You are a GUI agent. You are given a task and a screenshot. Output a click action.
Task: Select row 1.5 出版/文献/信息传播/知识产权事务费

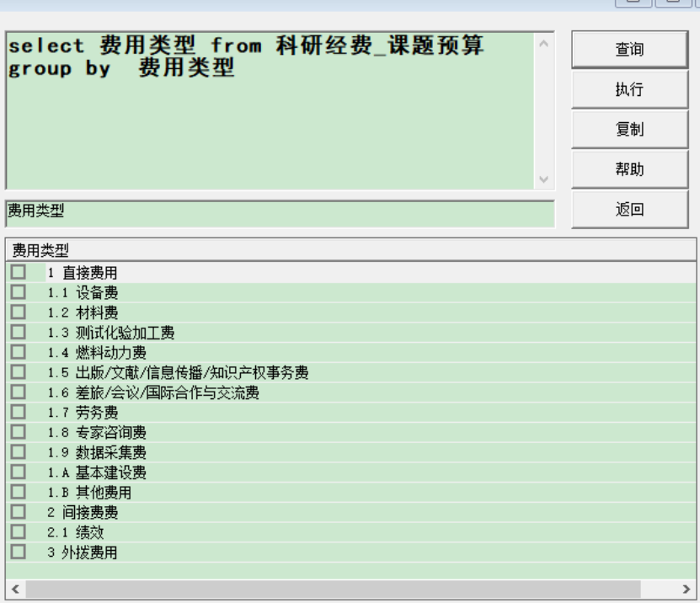point(178,372)
